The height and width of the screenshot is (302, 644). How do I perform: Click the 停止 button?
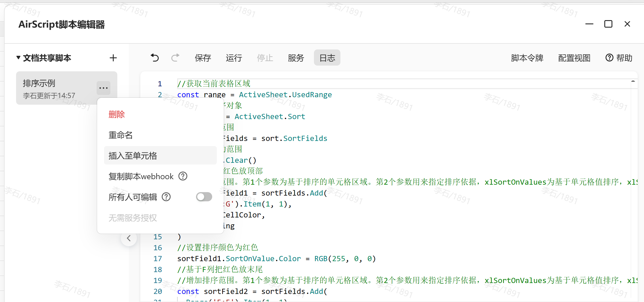265,58
